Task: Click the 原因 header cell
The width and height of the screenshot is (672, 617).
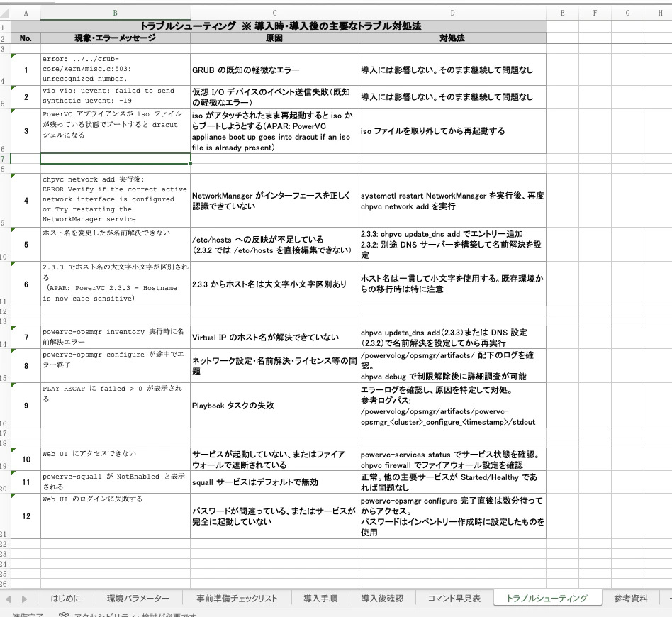Action: coord(275,38)
